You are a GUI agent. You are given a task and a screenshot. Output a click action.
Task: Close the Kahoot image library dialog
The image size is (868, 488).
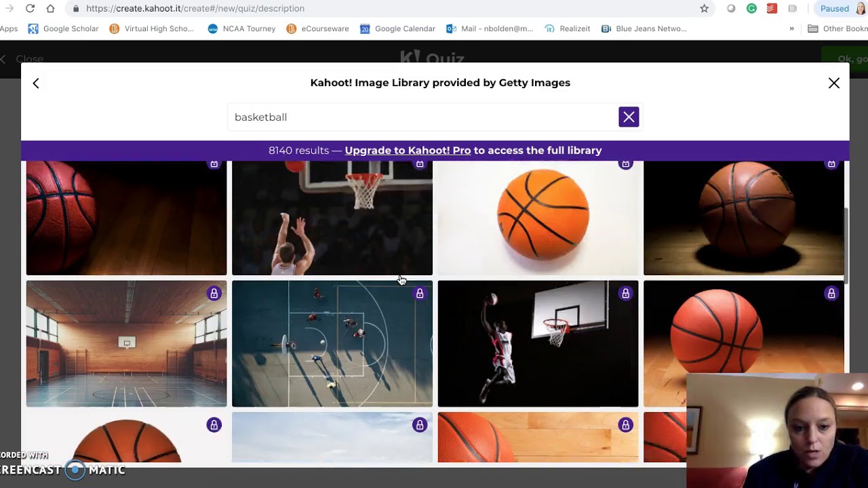click(833, 83)
